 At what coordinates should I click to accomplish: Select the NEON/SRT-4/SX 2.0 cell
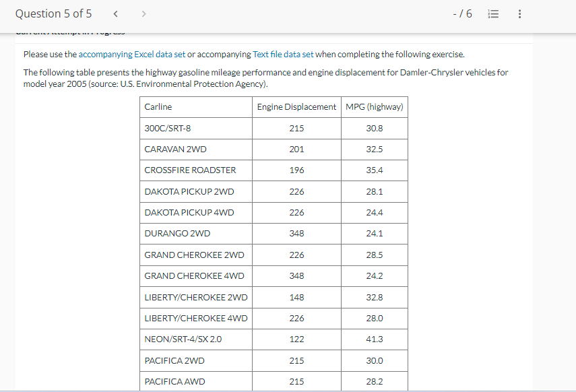[196, 339]
